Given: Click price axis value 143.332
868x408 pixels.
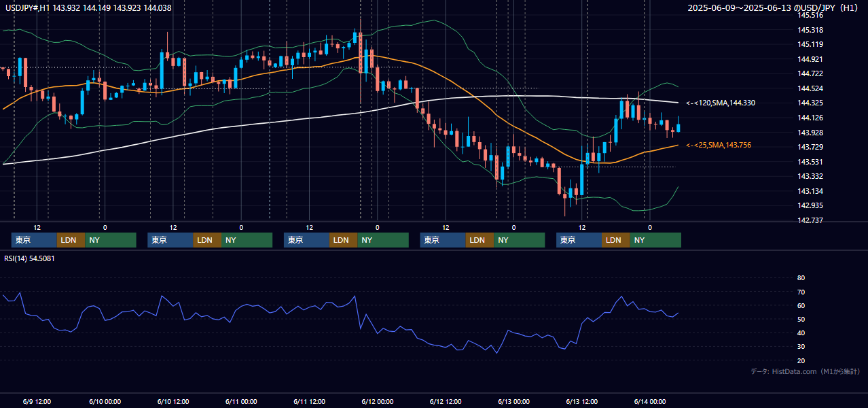Looking at the screenshot, I should click(x=810, y=176).
